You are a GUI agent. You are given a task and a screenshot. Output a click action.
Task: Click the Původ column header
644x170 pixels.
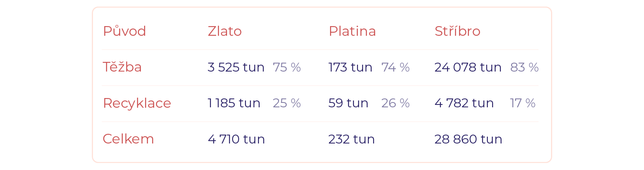click(x=124, y=31)
